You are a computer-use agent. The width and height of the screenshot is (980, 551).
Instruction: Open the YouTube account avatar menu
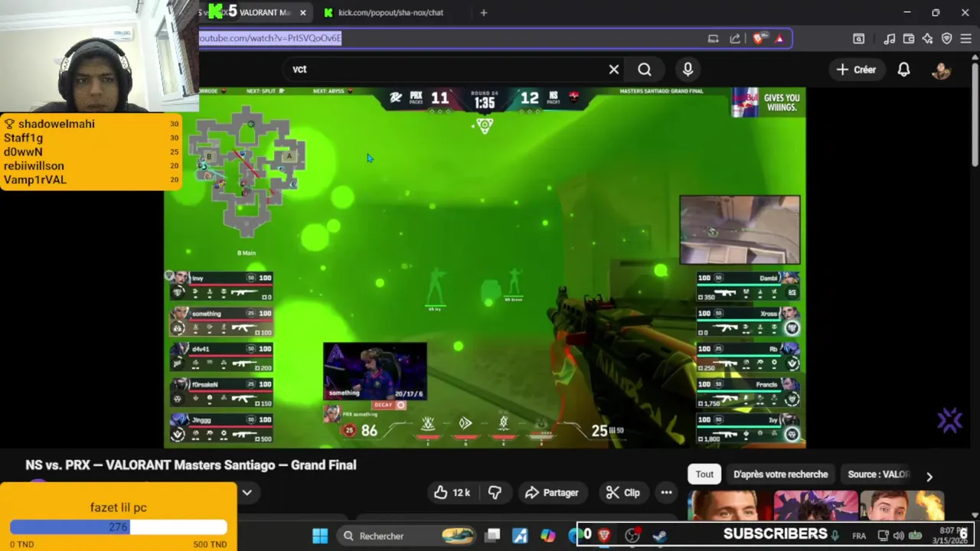click(x=941, y=70)
